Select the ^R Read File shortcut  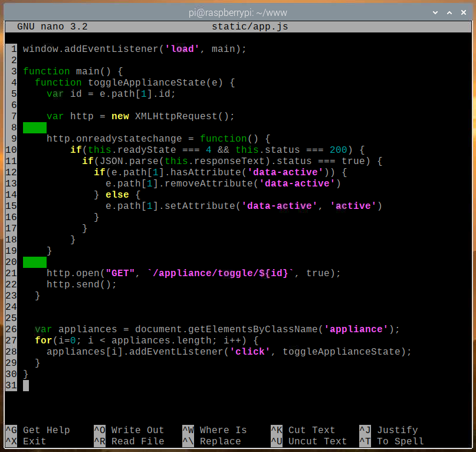(129, 441)
